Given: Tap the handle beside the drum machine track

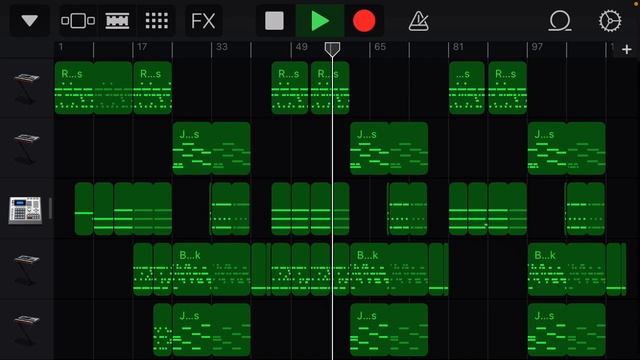Looking at the screenshot, I should pos(50,209).
